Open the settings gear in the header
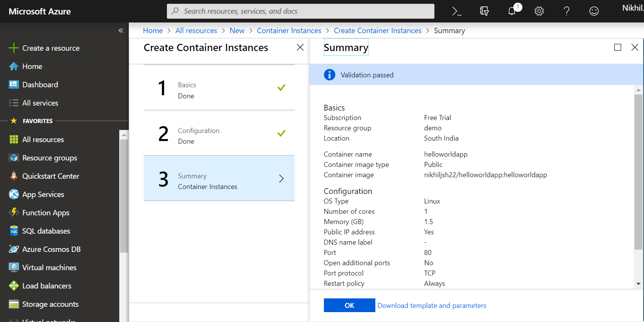Screen dimensions: 644x322 point(539,11)
